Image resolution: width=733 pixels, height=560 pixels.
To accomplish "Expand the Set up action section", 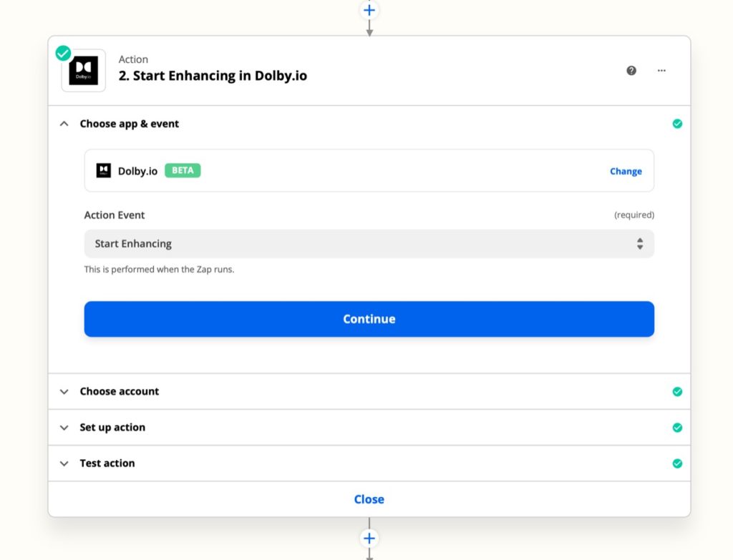I will point(64,428).
